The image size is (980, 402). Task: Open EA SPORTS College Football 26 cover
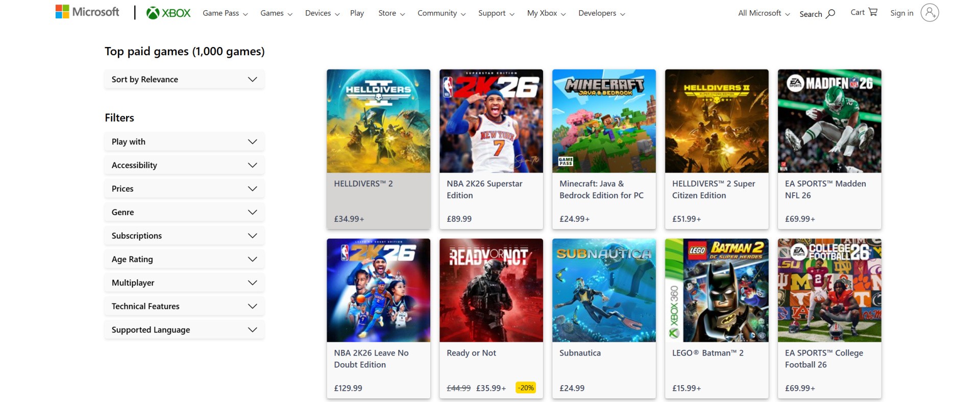pos(829,290)
